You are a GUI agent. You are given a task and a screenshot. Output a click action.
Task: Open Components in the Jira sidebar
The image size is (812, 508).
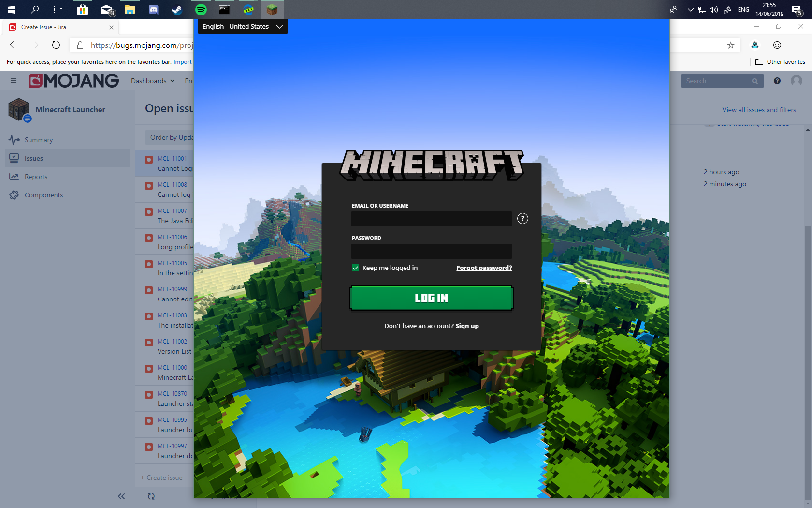[68, 195]
